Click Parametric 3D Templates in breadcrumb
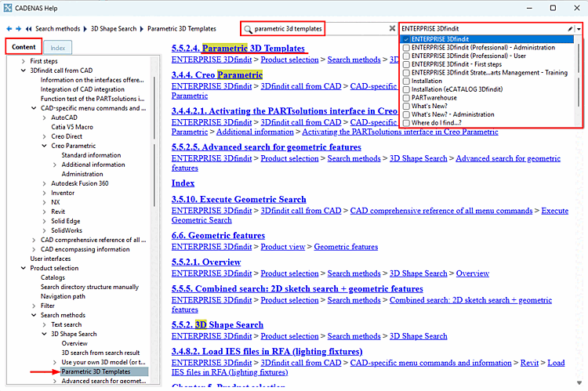The width and height of the screenshot is (588, 391). tap(182, 29)
